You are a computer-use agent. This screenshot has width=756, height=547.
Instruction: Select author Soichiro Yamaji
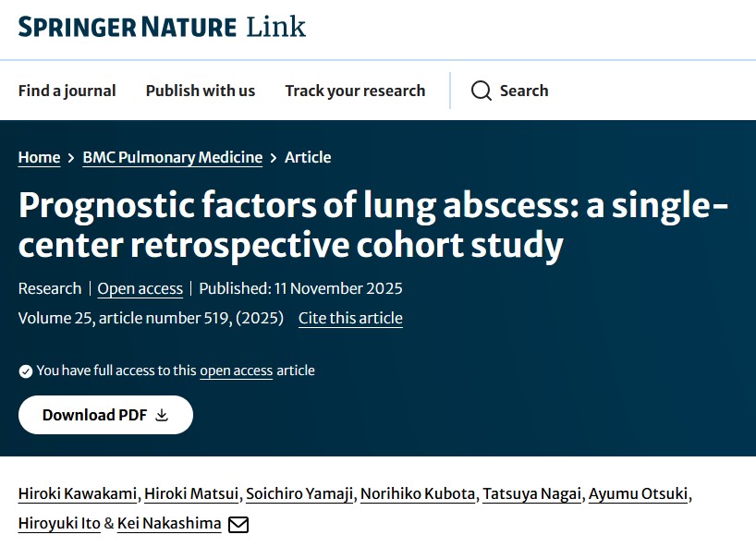pyautogui.click(x=299, y=493)
